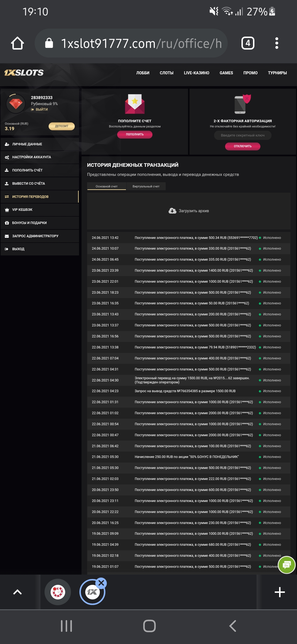Screen dimensions: 297x644
Task: Click the pink ПОПОЛНИТЬ button
Action: coord(135,134)
